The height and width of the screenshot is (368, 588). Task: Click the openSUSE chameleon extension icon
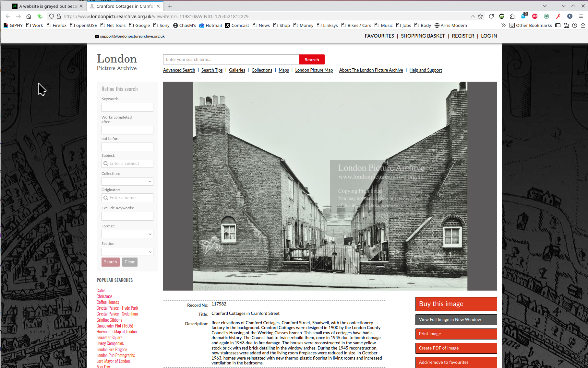click(x=502, y=16)
